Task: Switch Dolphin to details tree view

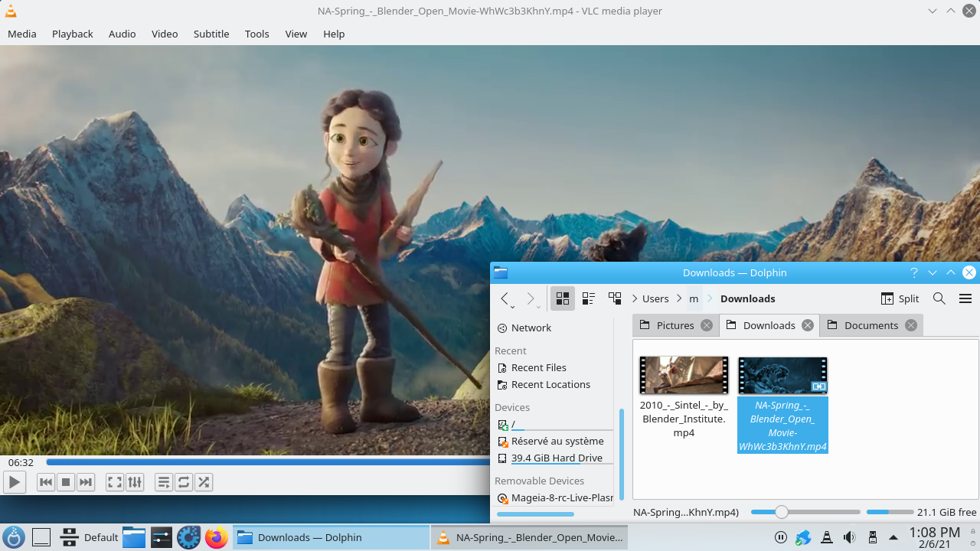Action: 615,298
